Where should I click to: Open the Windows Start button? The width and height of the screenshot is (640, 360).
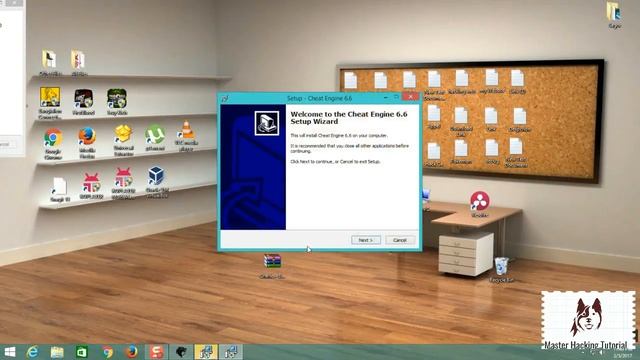click(9, 352)
